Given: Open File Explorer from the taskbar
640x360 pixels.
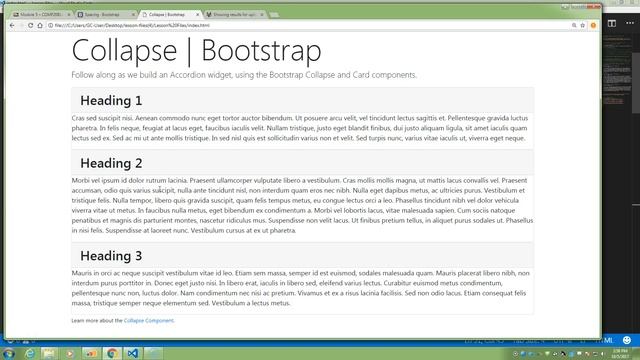Looking at the screenshot, I should pyautogui.click(x=49, y=353).
